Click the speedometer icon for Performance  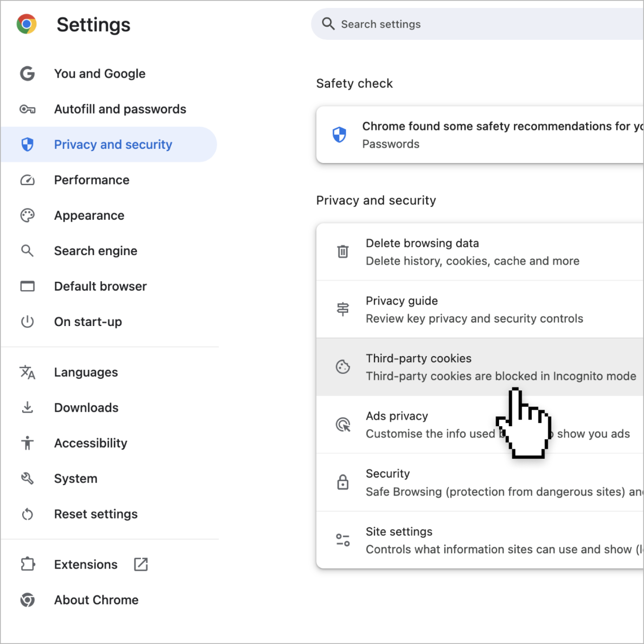click(27, 180)
